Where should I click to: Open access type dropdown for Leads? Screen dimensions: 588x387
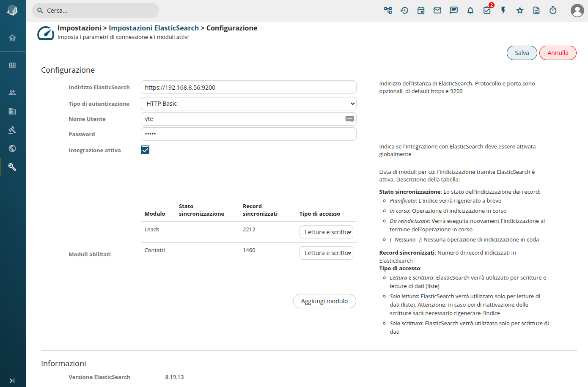tap(326, 232)
